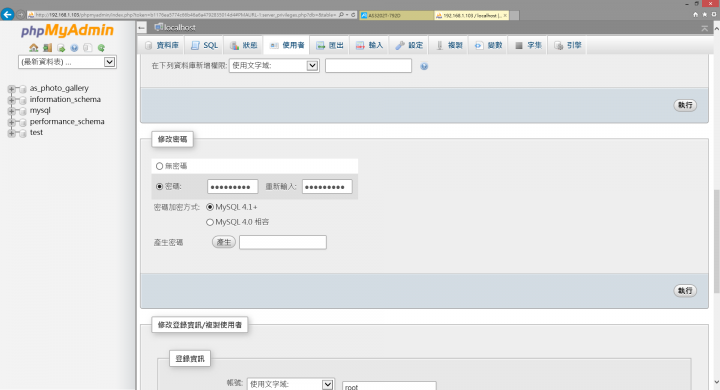Click the 密碼 password input field

click(x=232, y=187)
